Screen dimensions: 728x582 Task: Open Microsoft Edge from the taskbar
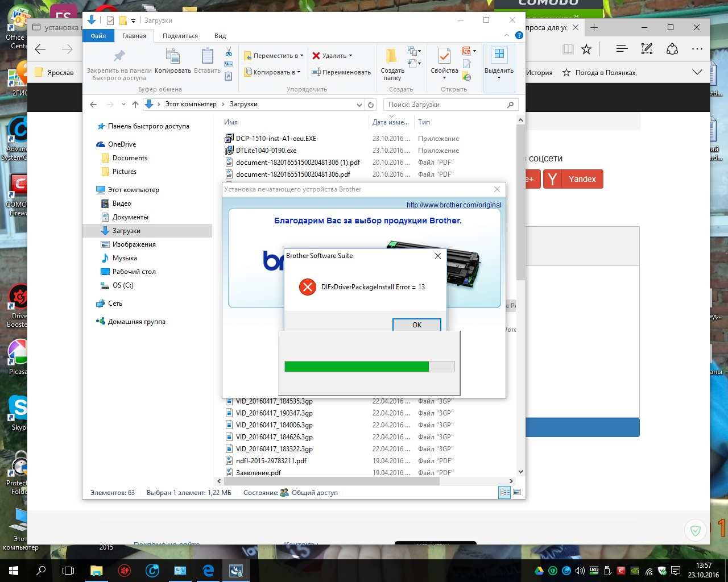point(208,571)
